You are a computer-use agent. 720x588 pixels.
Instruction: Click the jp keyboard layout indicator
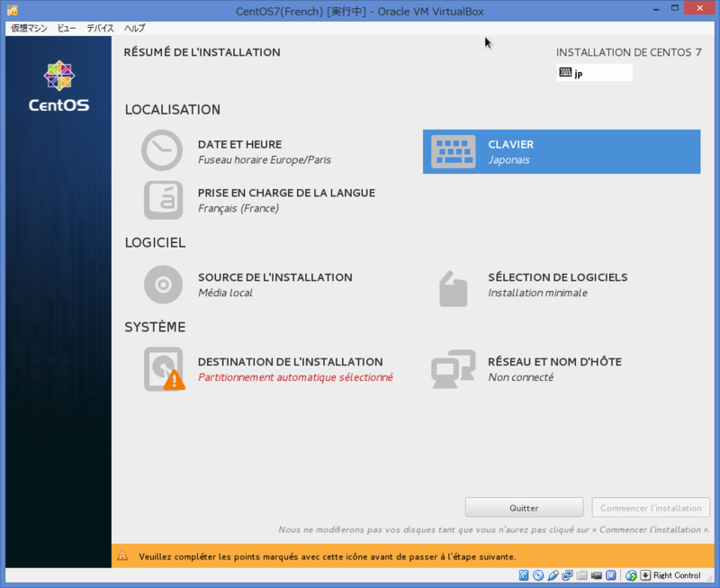tap(594, 71)
